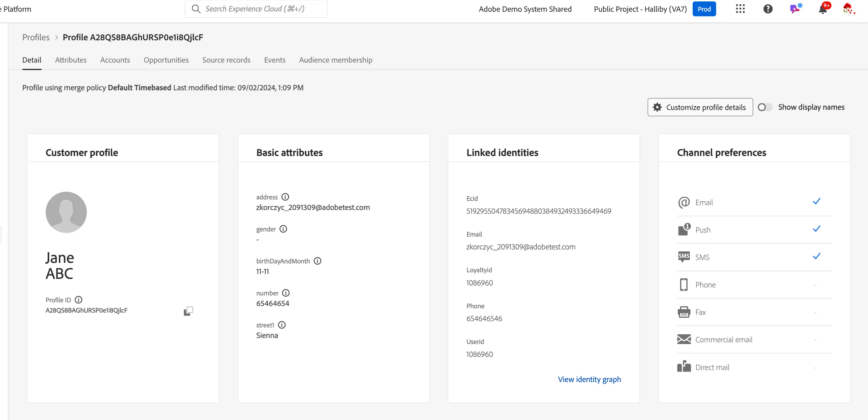Open the View identity graph link
This screenshot has height=420, width=868.
589,379
